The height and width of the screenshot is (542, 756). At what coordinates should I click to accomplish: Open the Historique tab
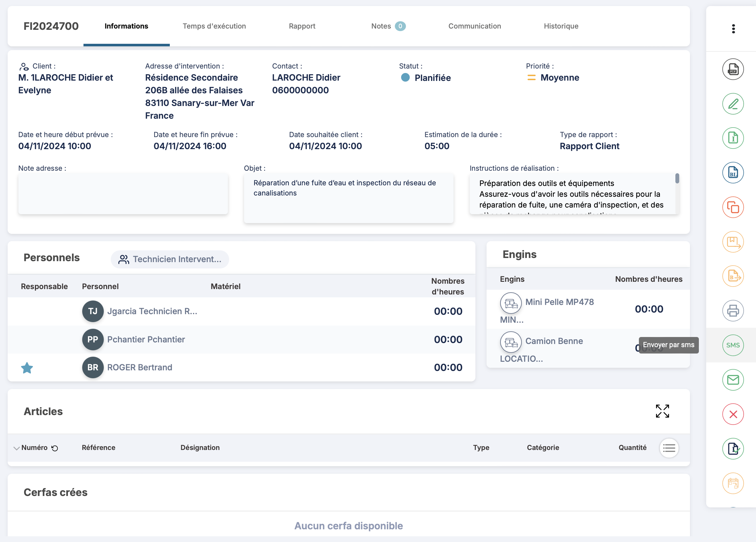click(561, 26)
